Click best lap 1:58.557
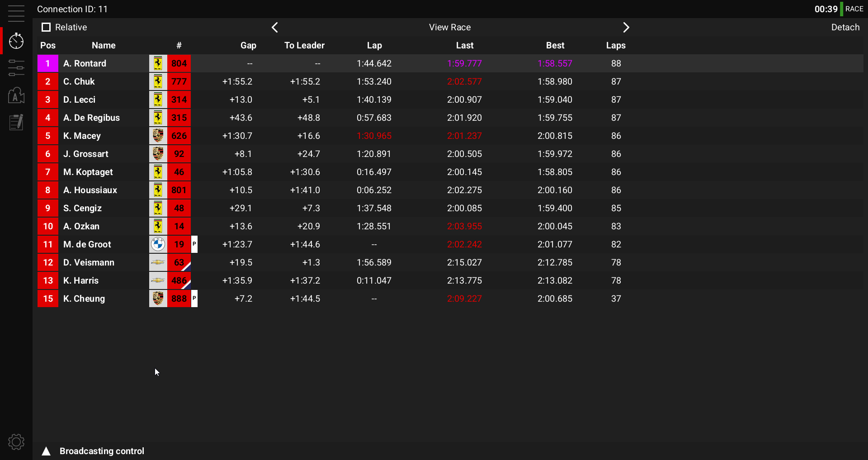 (x=555, y=63)
